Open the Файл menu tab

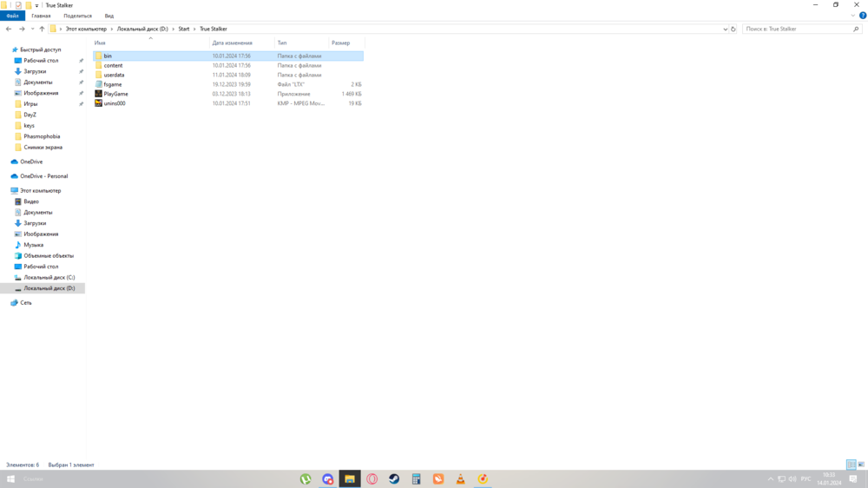(13, 16)
